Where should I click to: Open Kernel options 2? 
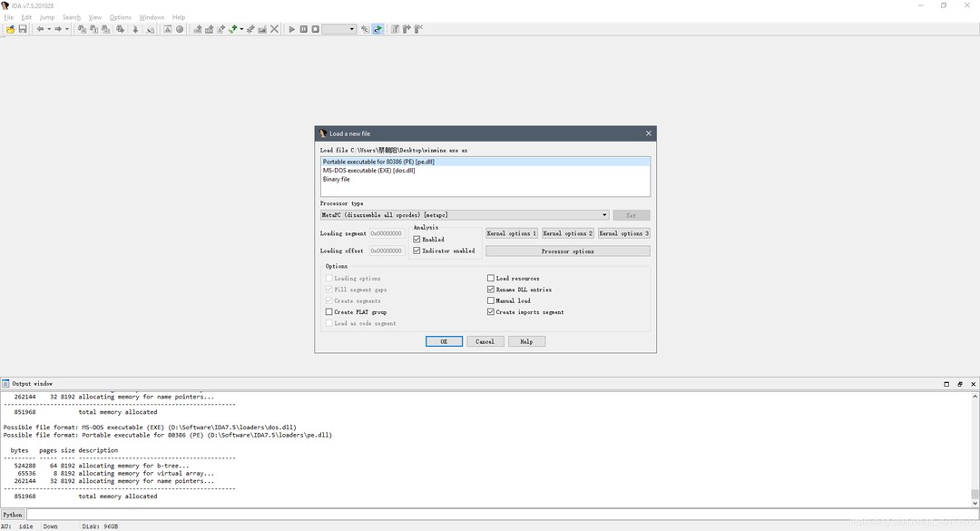click(x=567, y=233)
